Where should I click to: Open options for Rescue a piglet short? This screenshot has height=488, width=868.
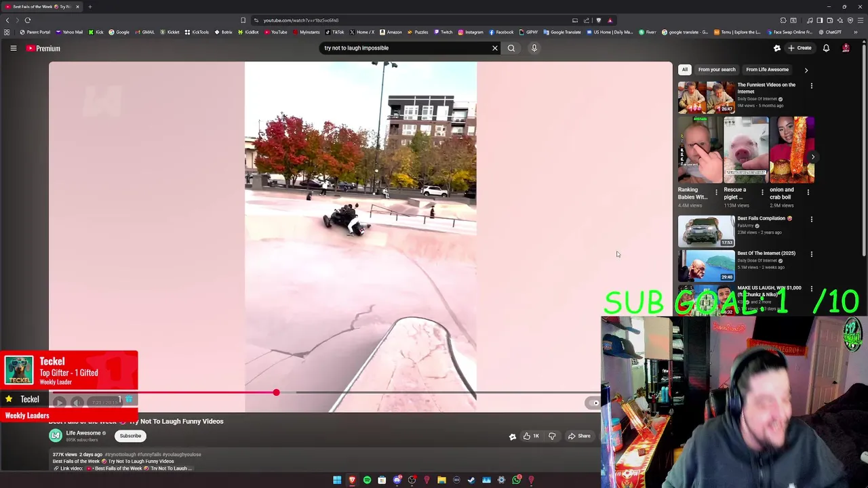pos(762,192)
